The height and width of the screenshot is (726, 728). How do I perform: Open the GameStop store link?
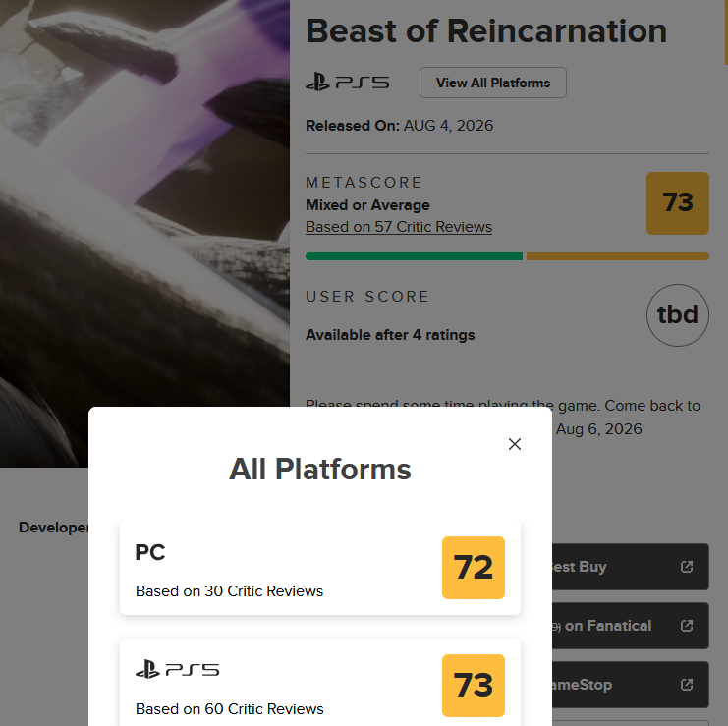coord(630,685)
